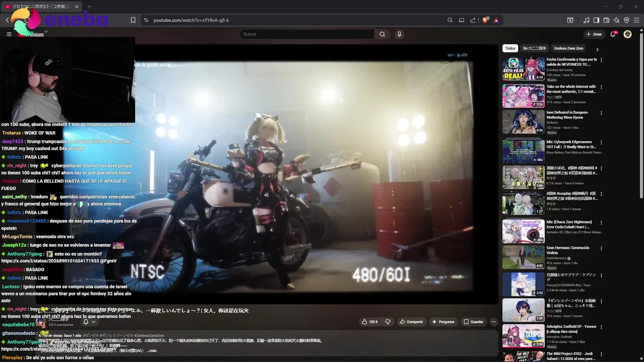Open the Lollipop Arknights Endfield thumbnail
The width and height of the screenshot is (644, 362).
[523, 335]
